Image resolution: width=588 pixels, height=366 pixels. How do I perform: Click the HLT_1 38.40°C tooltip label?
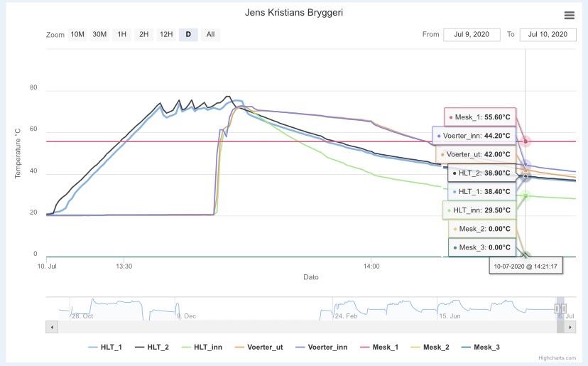point(482,192)
